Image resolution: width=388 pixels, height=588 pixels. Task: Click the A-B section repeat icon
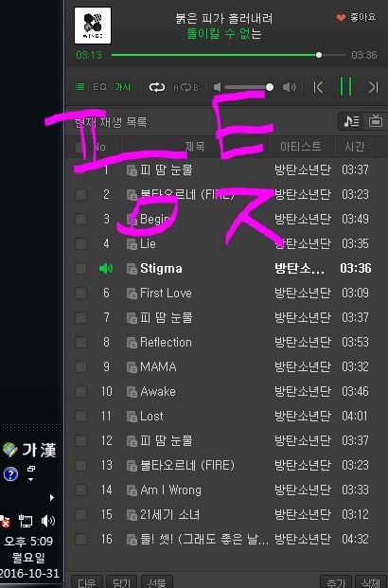point(185,87)
